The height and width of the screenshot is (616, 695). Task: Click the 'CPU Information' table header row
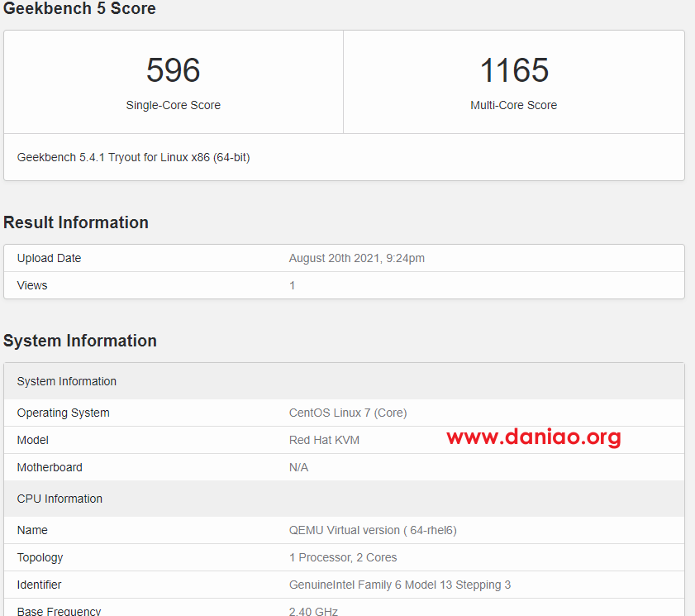pos(344,499)
